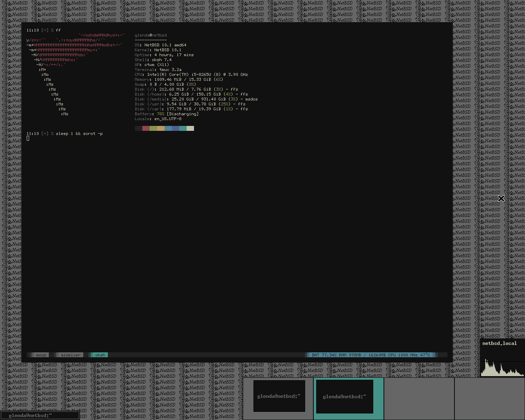Click the tan yellow palette color block

[x=161, y=128]
